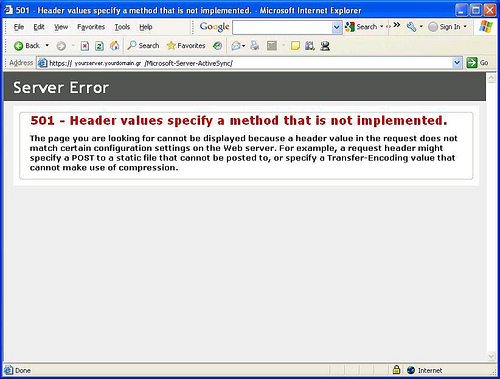Click the Edit page toolbar icon
Image resolution: width=500 pixels, height=379 pixels.
(272, 46)
